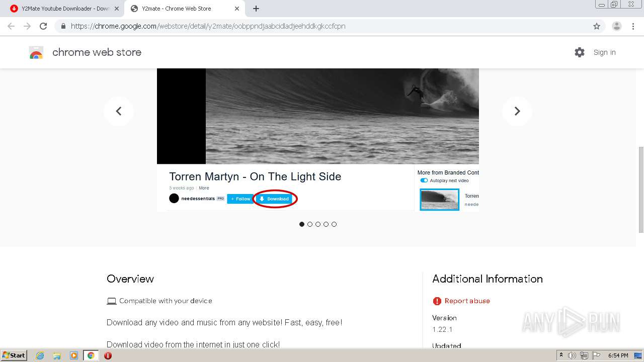Reload the current page
This screenshot has width=644, height=362.
click(x=43, y=26)
